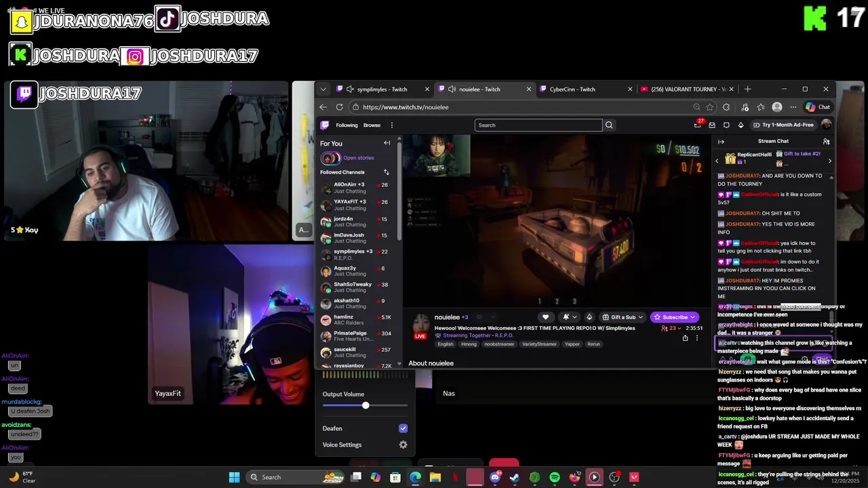868x488 pixels.
Task: Collapse the For You sidebar arrow
Action: point(387,143)
